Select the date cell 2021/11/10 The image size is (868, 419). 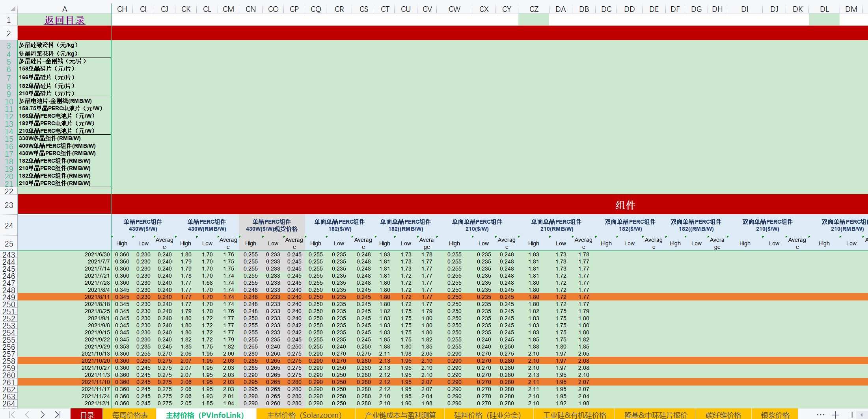click(64, 382)
